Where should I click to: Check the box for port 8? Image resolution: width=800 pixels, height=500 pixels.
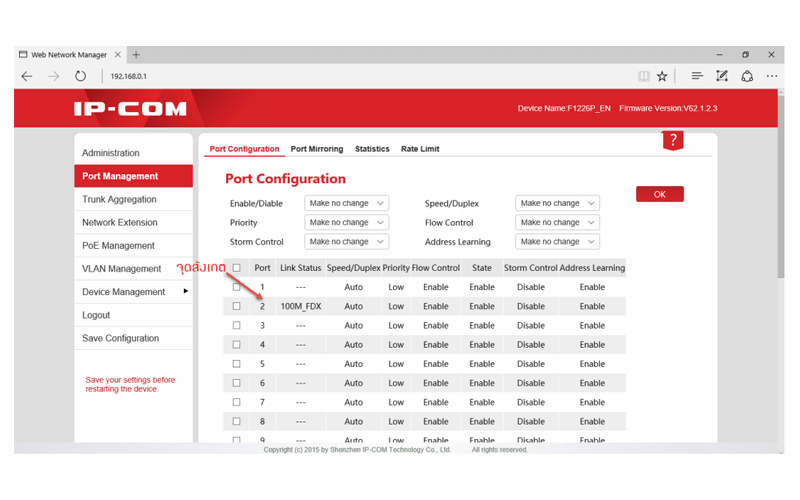(236, 421)
